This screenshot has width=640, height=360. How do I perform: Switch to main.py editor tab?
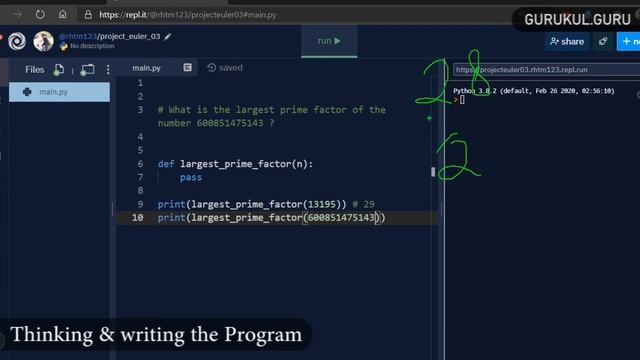(x=147, y=68)
